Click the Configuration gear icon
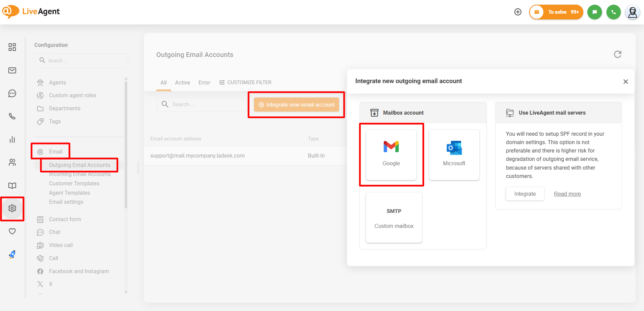 coord(12,208)
